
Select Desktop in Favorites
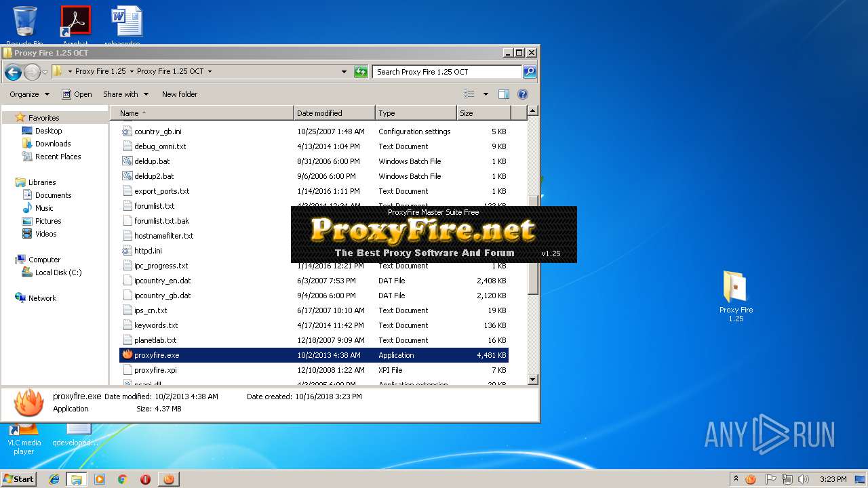[48, 131]
